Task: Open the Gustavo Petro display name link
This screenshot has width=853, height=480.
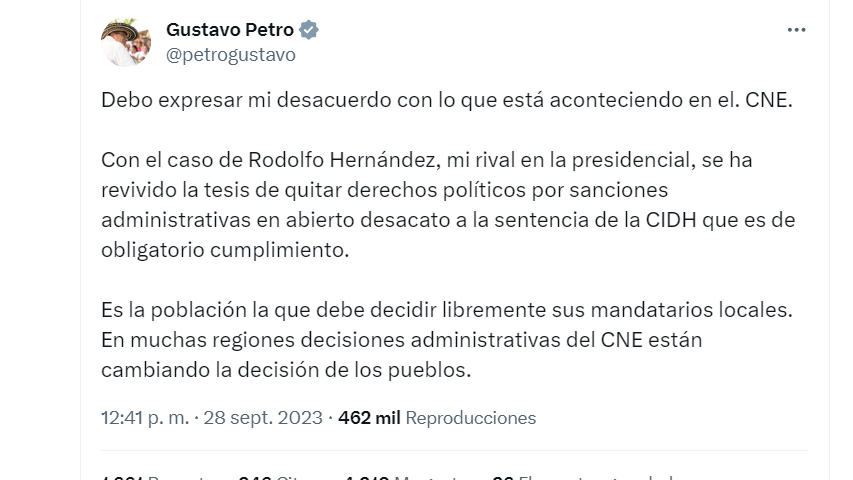Action: click(230, 30)
